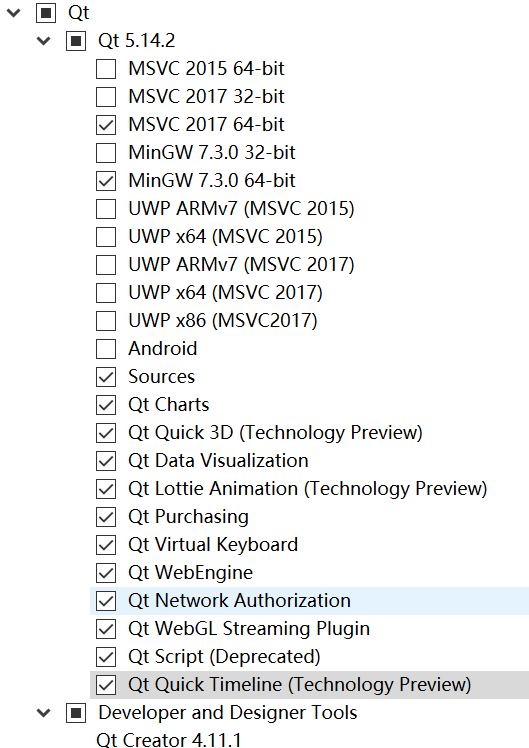
Task: Check MSVC 2015 64-bit checkbox
Action: 106,69
